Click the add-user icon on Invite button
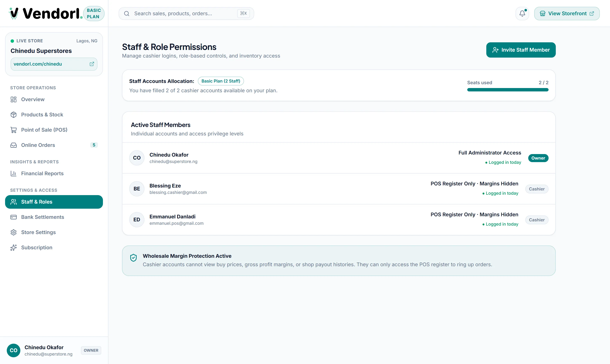This screenshot has width=610, height=364. click(495, 50)
